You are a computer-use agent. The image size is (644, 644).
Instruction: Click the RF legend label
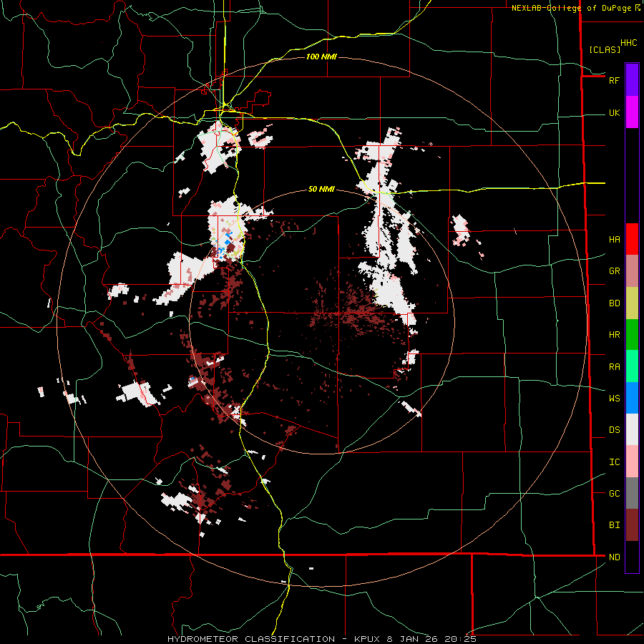pyautogui.click(x=614, y=80)
